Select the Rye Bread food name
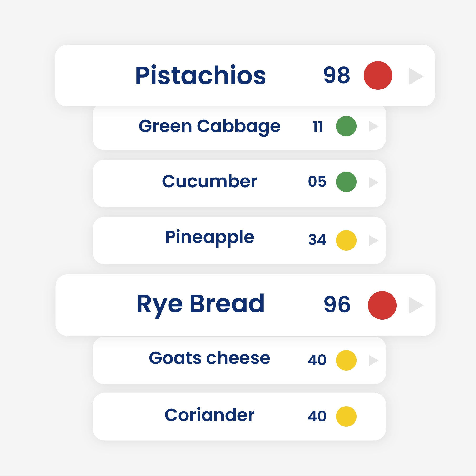The width and height of the screenshot is (476, 476). coord(201,304)
